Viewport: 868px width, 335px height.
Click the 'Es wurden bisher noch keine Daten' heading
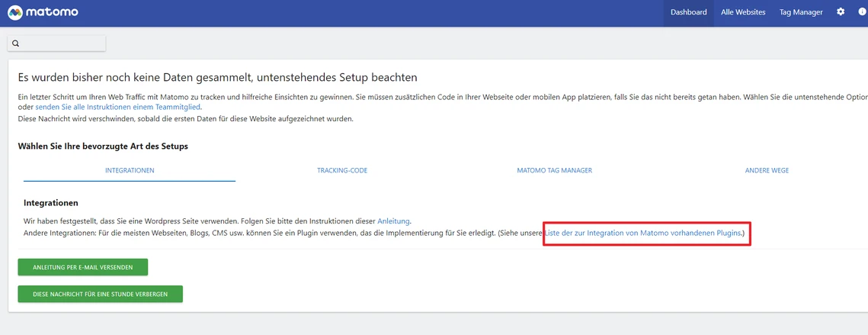[217, 78]
